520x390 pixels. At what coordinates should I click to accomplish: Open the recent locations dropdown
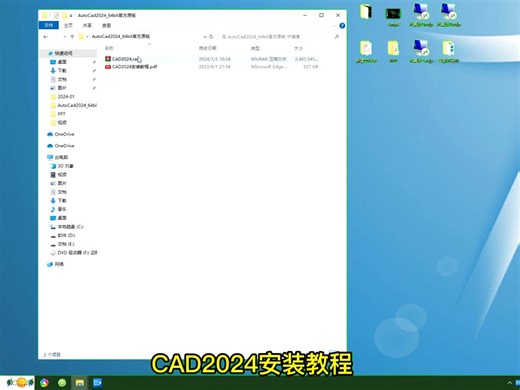click(x=65, y=37)
